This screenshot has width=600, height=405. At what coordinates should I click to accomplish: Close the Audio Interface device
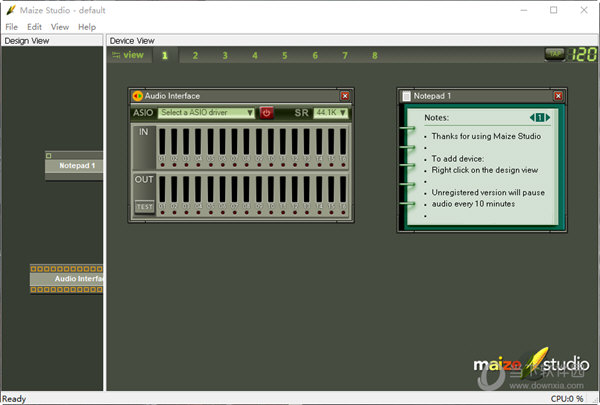pos(345,96)
